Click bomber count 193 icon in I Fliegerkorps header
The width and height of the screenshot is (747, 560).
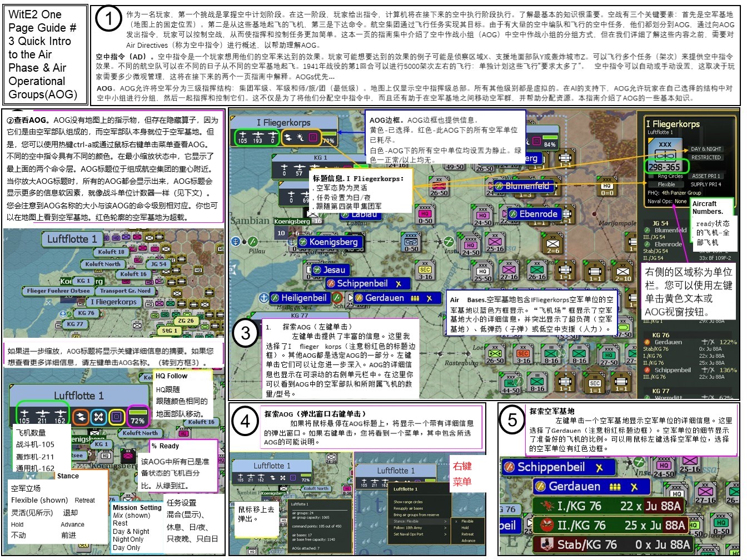(258, 137)
